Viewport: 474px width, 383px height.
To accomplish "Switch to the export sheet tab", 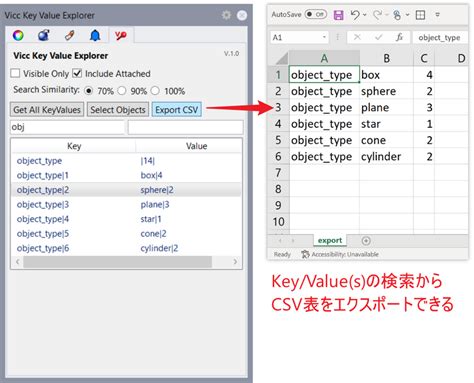I will pos(330,240).
